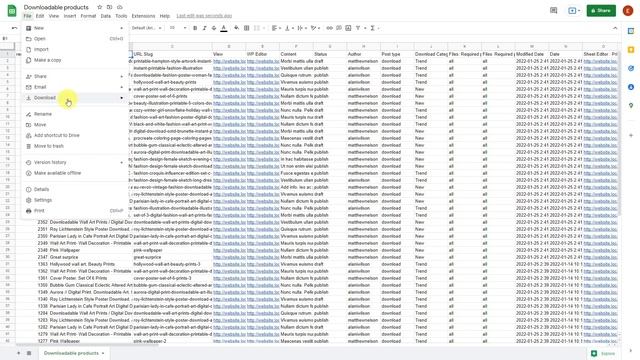Screen dimensions: 640x360
Task: Expand the New submenu
Action: pos(121,28)
